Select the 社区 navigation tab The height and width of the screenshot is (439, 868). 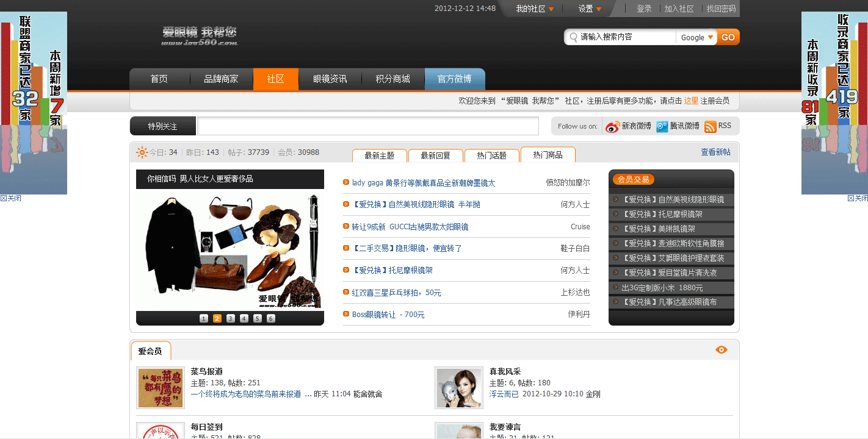[x=276, y=79]
